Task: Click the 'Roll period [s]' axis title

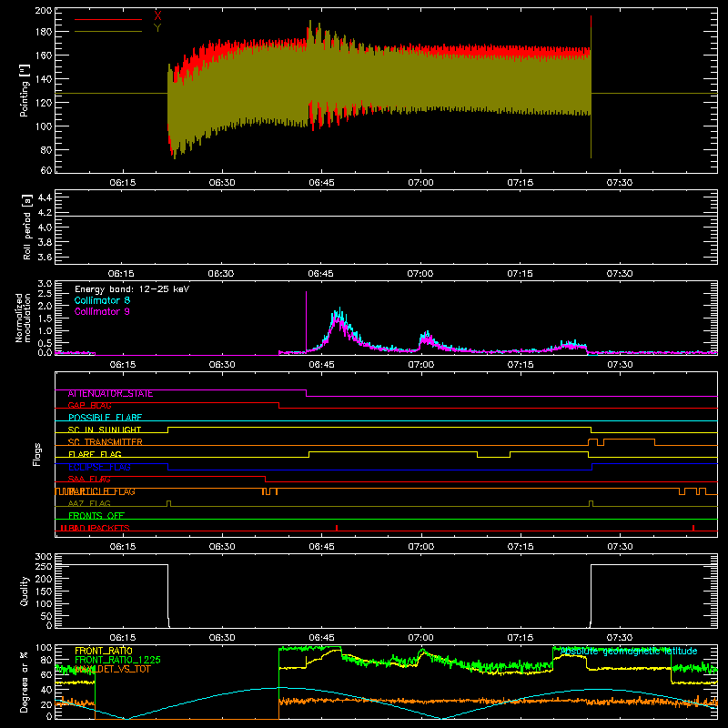Action: 26,227
